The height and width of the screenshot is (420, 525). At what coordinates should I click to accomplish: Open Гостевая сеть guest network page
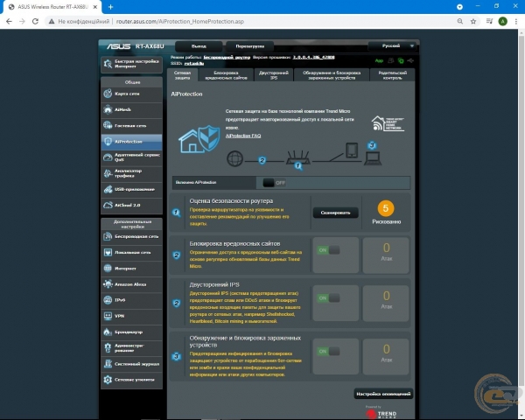pyautogui.click(x=131, y=126)
